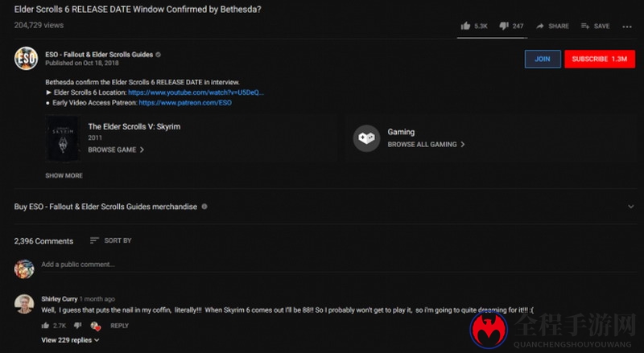Click the Gaming category label
Viewport: 644px width, 353px height.
click(x=401, y=132)
